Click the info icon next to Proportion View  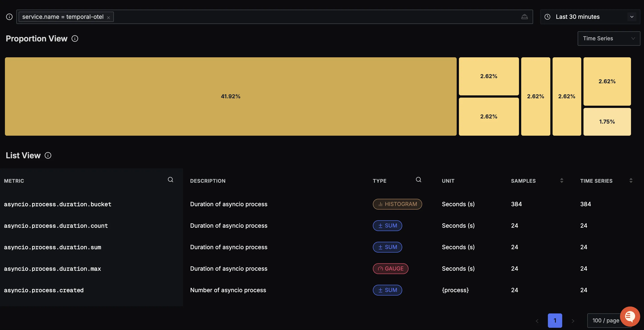pyautogui.click(x=75, y=39)
